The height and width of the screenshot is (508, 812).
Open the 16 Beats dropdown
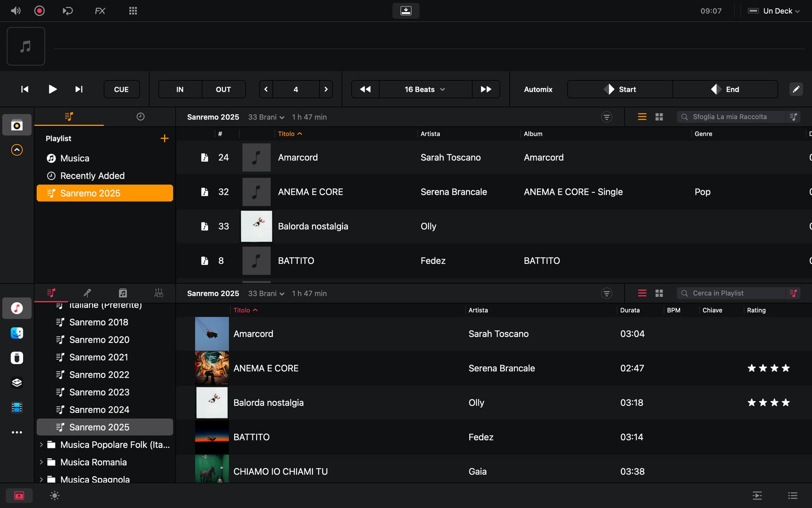(425, 89)
